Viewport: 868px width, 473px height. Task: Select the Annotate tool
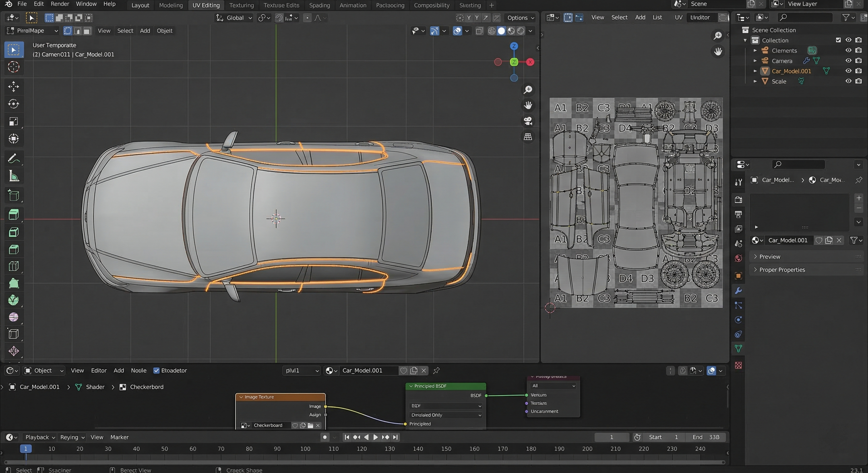(14, 158)
